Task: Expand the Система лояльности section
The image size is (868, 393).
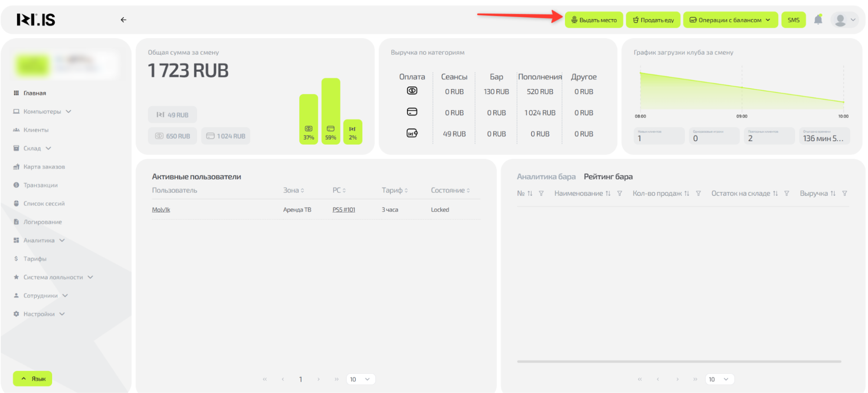Action: [x=53, y=277]
